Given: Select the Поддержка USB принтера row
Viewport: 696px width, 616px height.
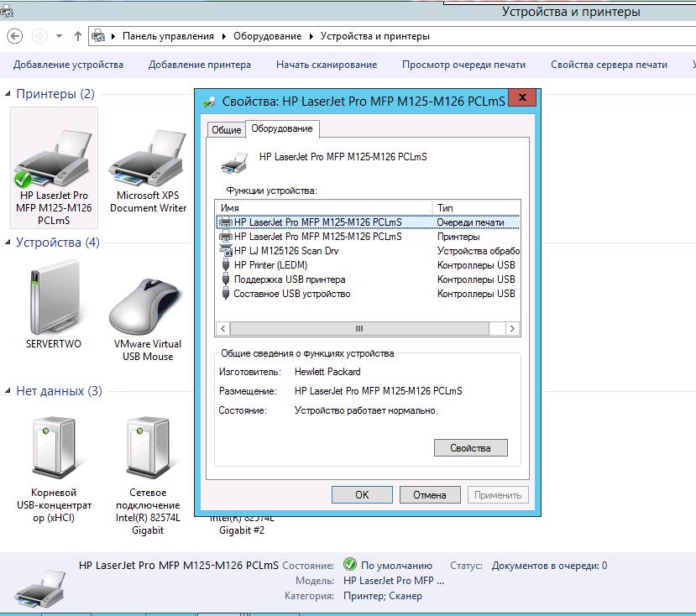Looking at the screenshot, I should click(368, 279).
